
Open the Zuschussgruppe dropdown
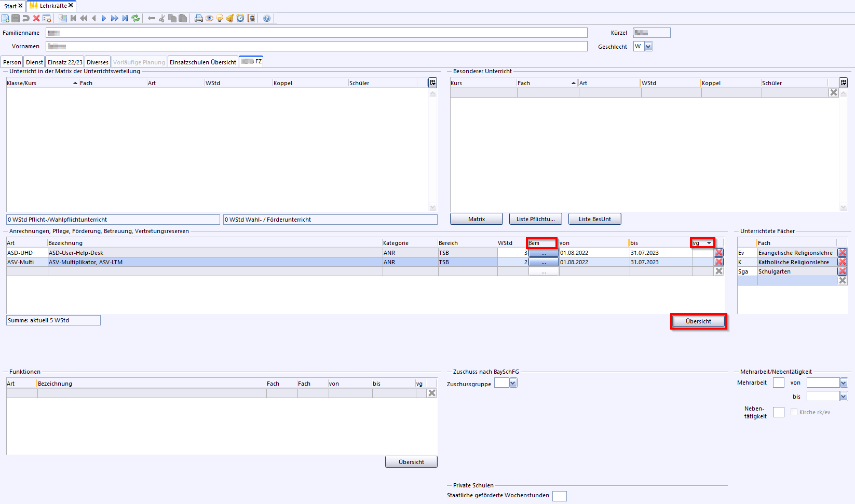pyautogui.click(x=513, y=383)
